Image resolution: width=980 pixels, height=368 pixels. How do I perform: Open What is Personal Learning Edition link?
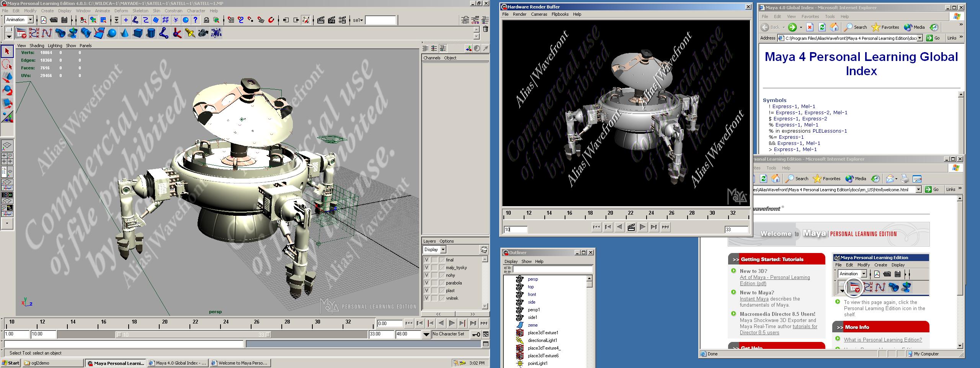[883, 340]
